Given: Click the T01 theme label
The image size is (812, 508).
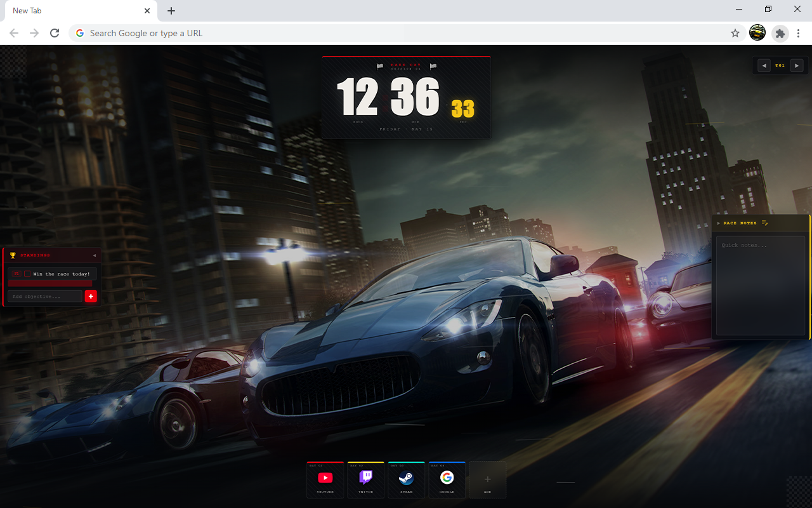Looking at the screenshot, I should point(780,65).
